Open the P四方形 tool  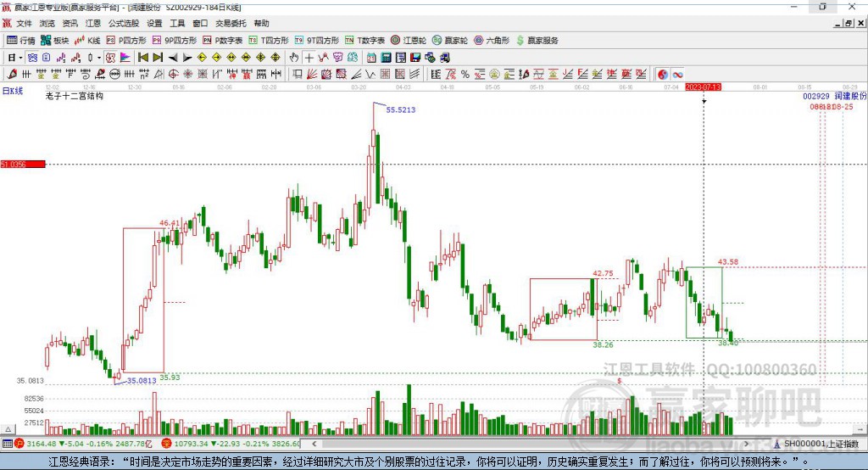click(126, 41)
